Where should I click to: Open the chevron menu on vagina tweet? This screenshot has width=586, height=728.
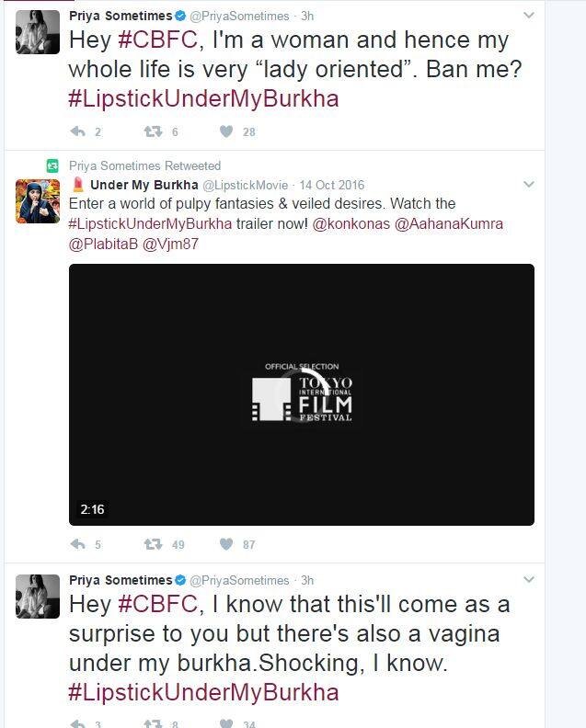click(528, 579)
